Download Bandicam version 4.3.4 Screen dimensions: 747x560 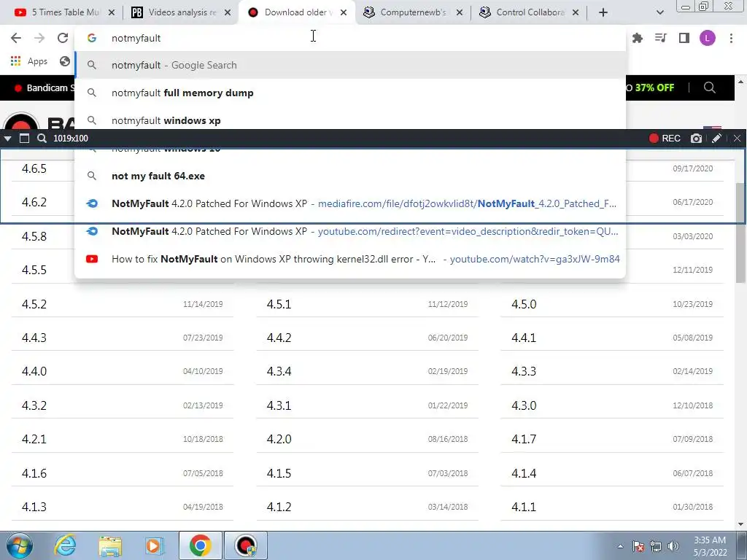pos(279,371)
